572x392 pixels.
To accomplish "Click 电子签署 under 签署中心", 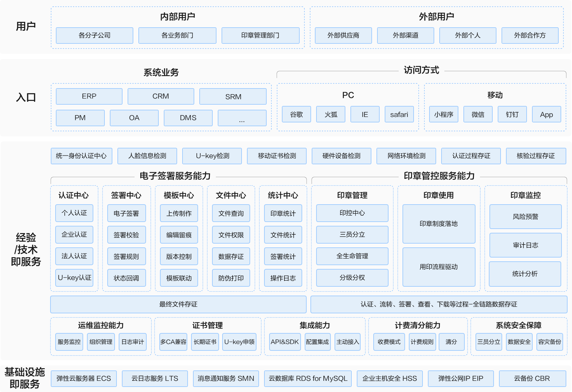I will point(127,213).
